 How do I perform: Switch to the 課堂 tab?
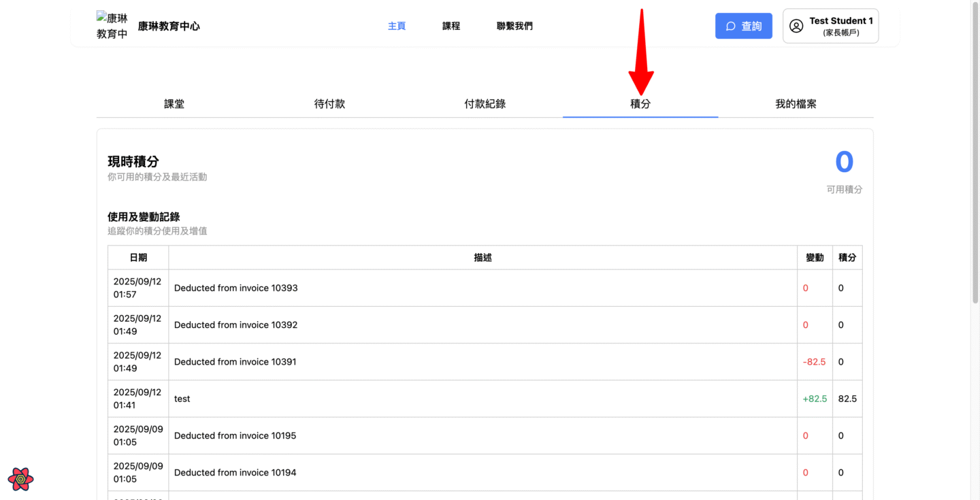tap(174, 104)
